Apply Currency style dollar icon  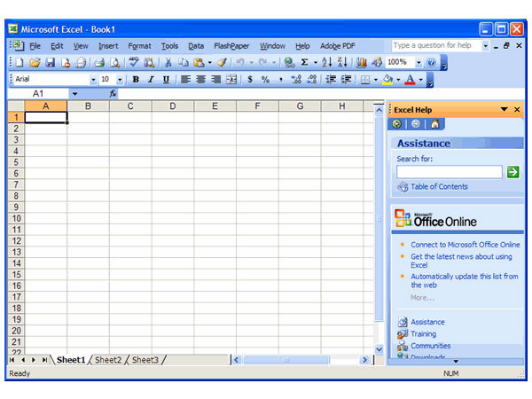click(250, 80)
